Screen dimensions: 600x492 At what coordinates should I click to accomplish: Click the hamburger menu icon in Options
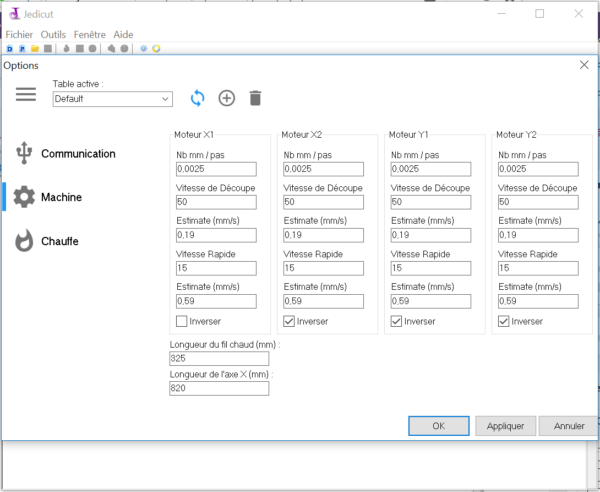tap(26, 94)
